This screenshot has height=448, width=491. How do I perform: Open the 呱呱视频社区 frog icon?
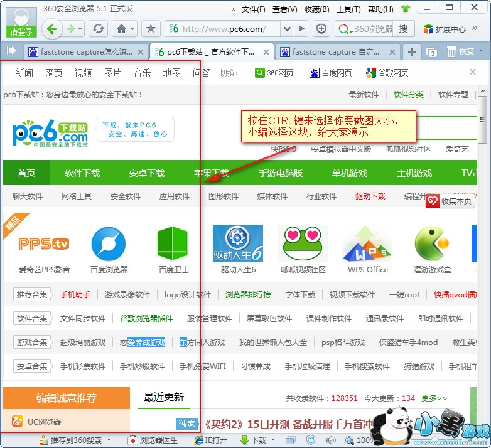click(303, 243)
